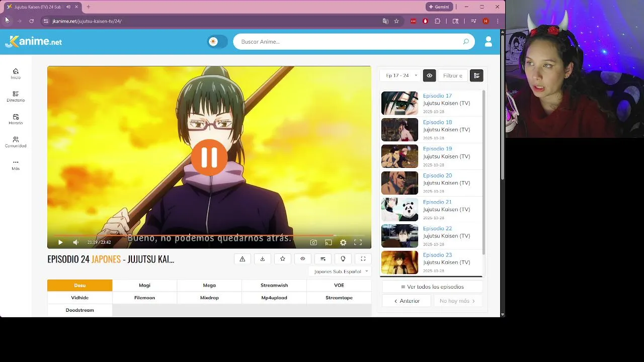
Task: Toggle lights off with the lightbulb icon
Action: tap(343, 259)
